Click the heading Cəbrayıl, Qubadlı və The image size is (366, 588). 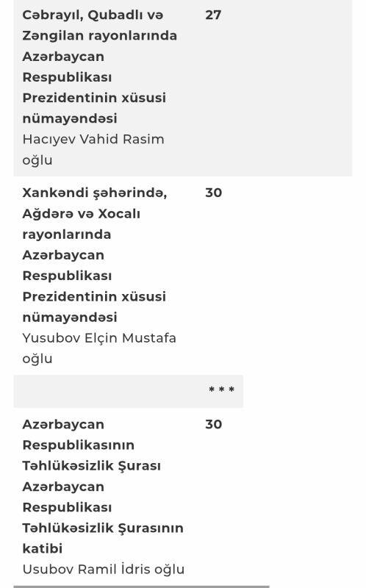click(x=93, y=15)
